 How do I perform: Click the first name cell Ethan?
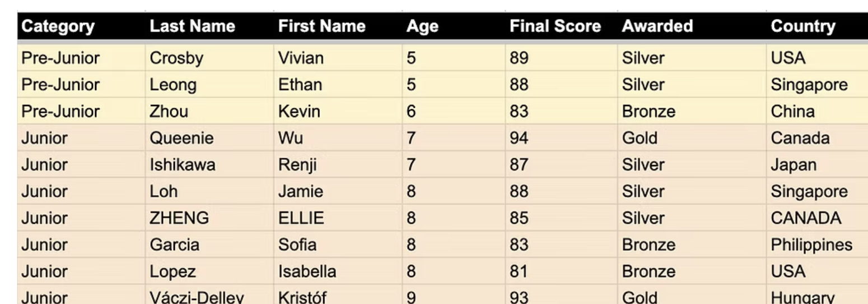(x=300, y=85)
